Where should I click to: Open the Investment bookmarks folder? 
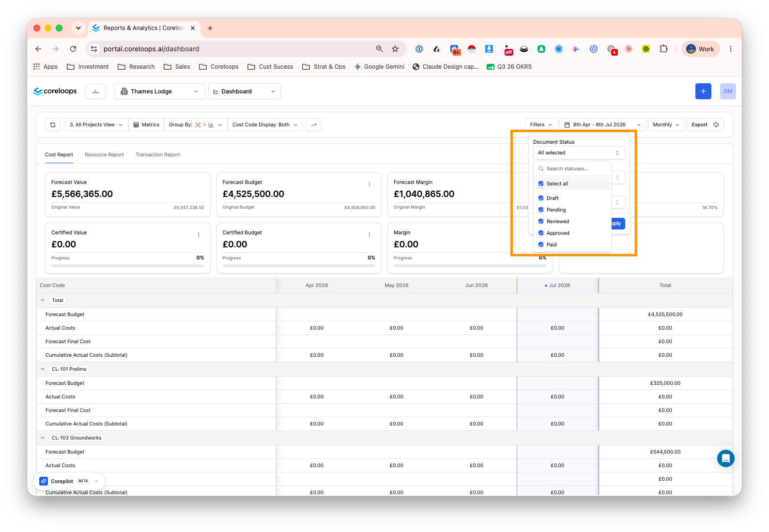click(x=88, y=67)
